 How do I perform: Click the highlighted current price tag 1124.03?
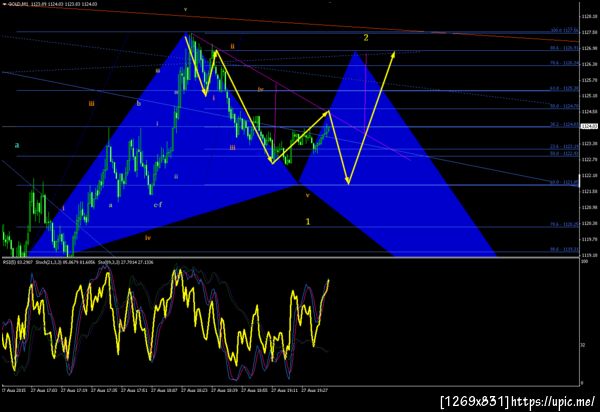(x=589, y=126)
